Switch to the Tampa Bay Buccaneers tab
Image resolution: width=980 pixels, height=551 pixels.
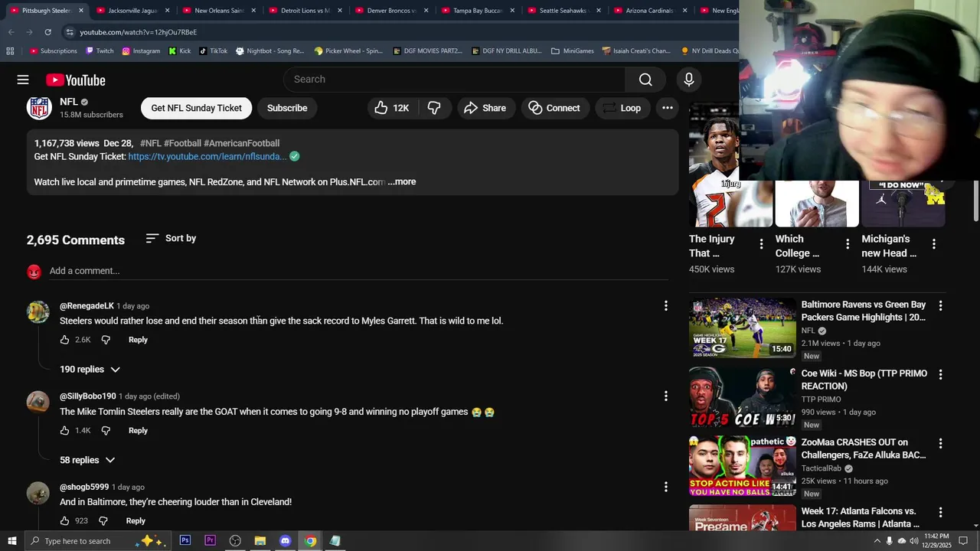pos(477,11)
